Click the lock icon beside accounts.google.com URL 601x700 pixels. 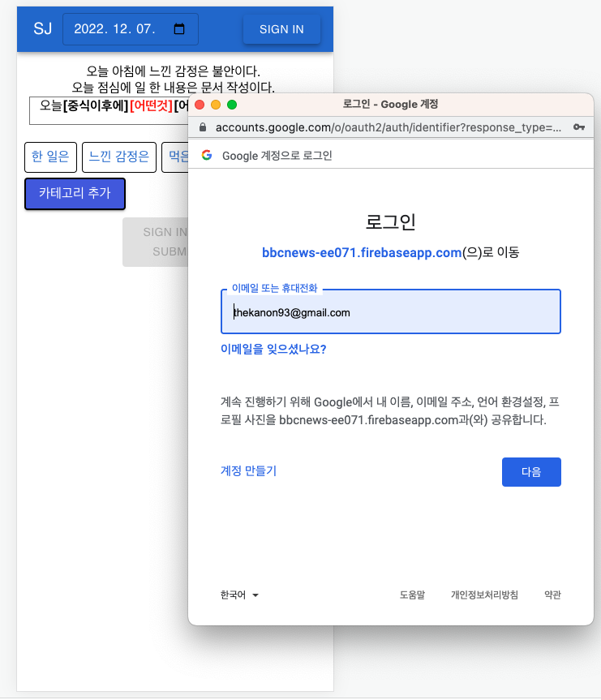click(x=203, y=127)
